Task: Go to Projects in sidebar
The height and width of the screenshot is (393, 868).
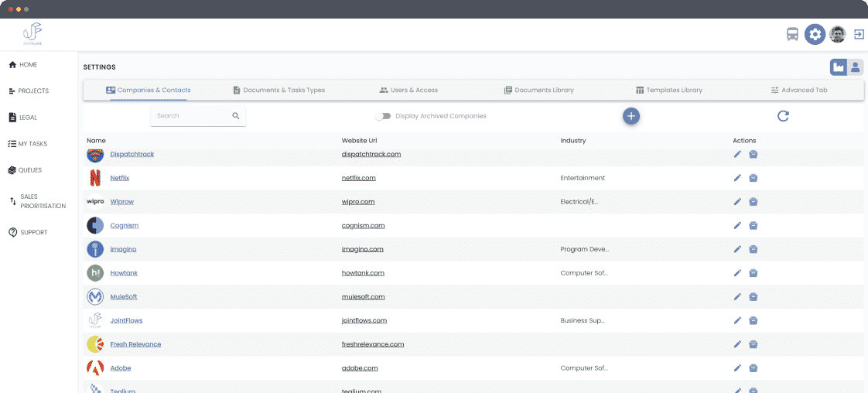Action: [x=32, y=91]
